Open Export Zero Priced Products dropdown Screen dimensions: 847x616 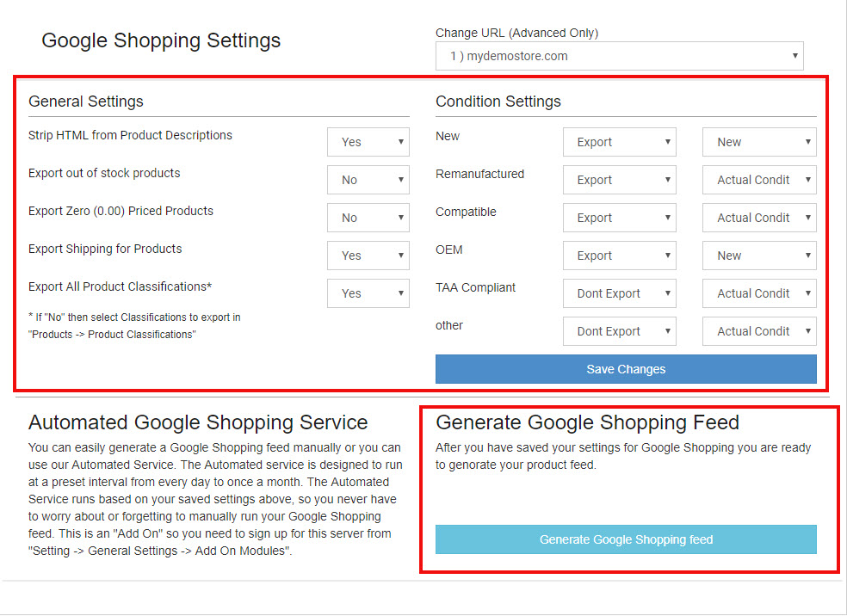(368, 218)
